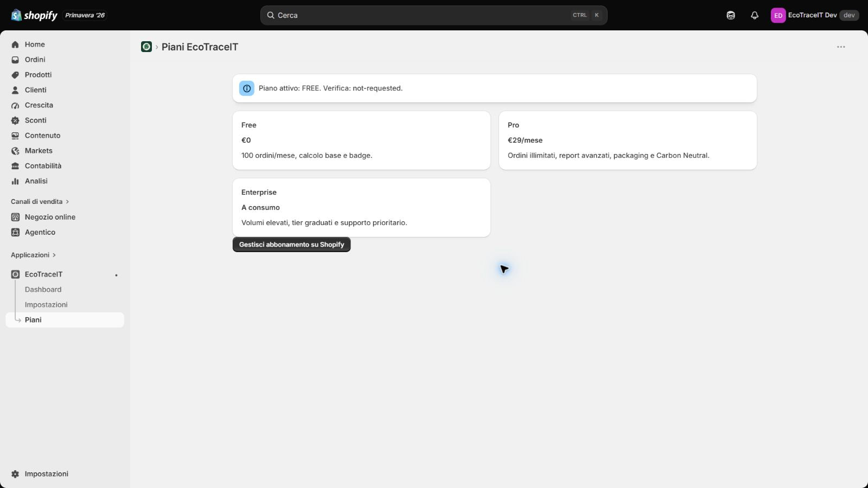Click the Free plan title

point(249,125)
